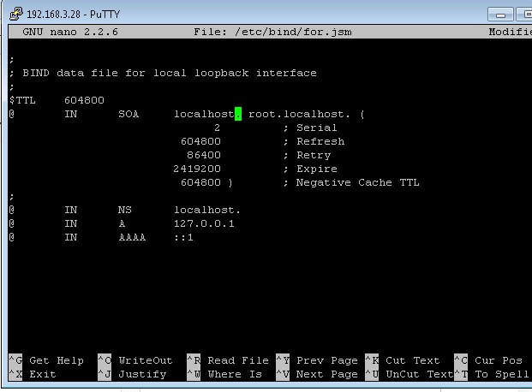Click the '^X Exit' shortcut
Image resolution: width=532 pixels, height=392 pixels.
(33, 374)
